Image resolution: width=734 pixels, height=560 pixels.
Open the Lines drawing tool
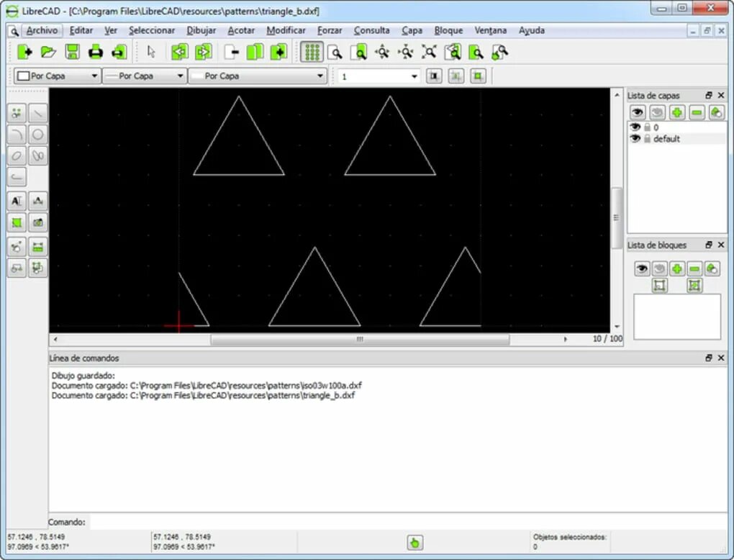[38, 113]
